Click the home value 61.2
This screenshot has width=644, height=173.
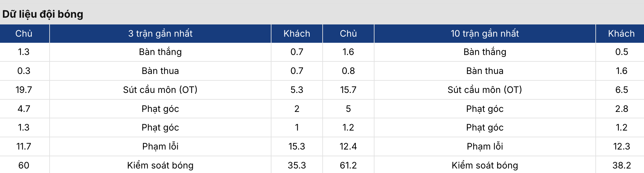tap(348, 165)
